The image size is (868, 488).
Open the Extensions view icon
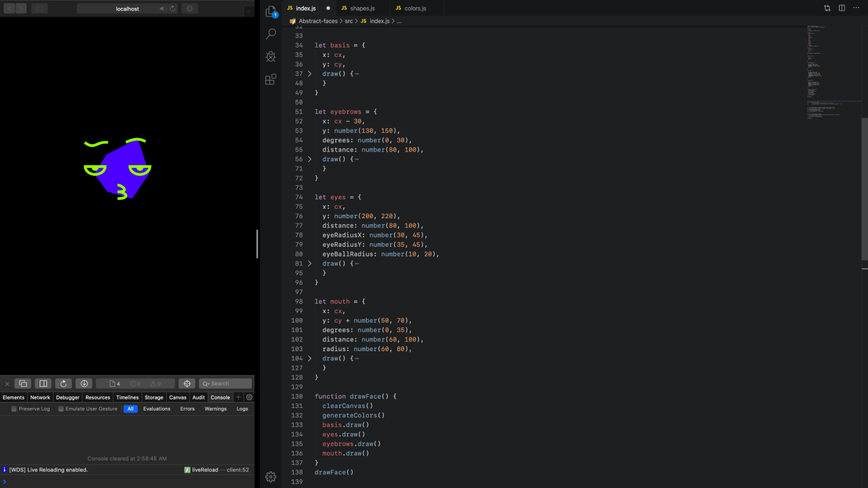(271, 79)
